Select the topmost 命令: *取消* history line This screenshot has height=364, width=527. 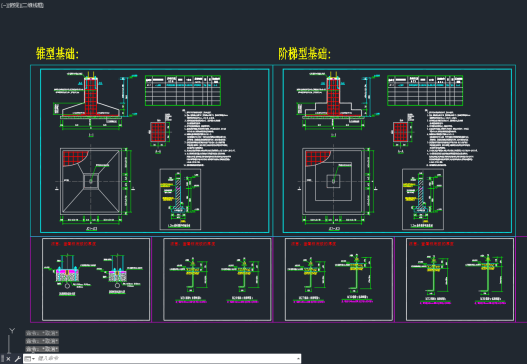click(x=42, y=333)
